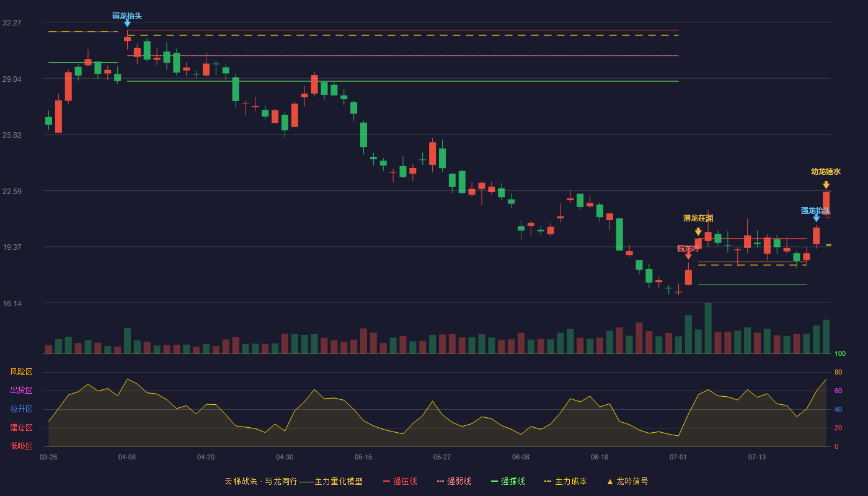Click the tallest volume bar
The image size is (868, 496).
point(708,328)
